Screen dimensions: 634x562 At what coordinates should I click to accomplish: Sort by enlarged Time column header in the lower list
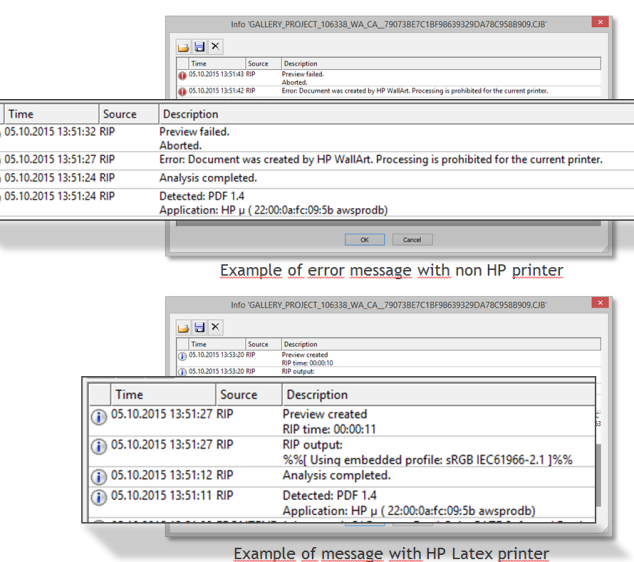[x=129, y=395]
